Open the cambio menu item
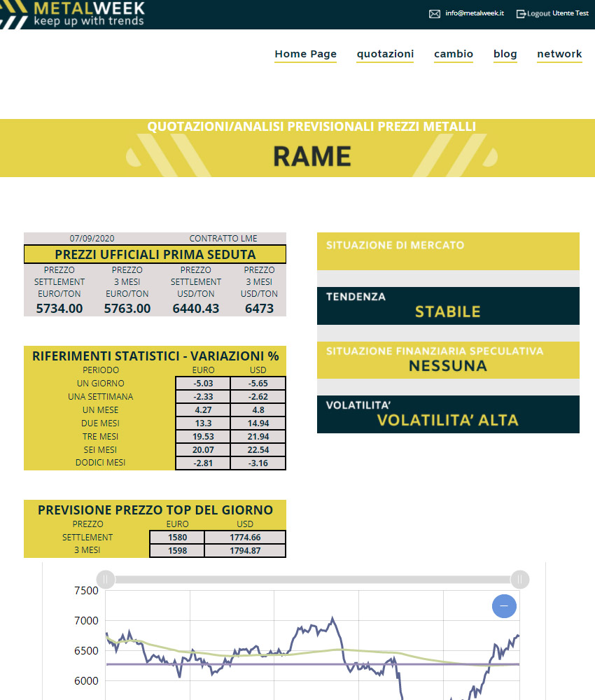The image size is (595, 700). pyautogui.click(x=453, y=54)
